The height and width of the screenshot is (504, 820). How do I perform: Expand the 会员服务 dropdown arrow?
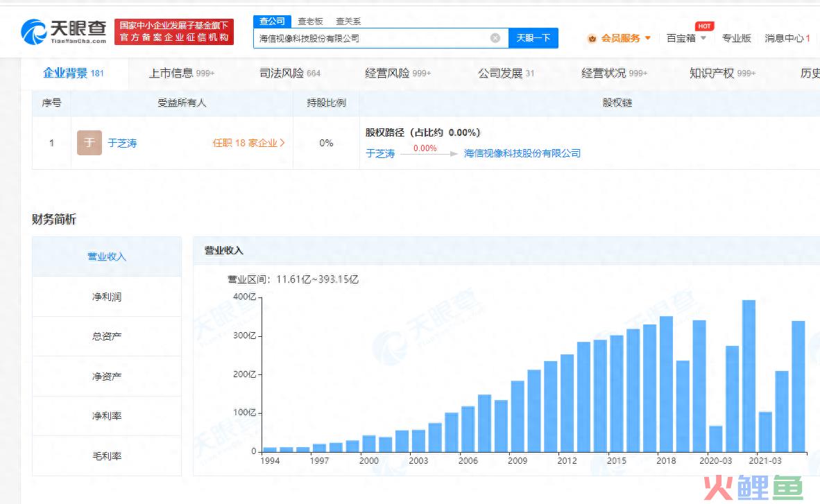(648, 38)
